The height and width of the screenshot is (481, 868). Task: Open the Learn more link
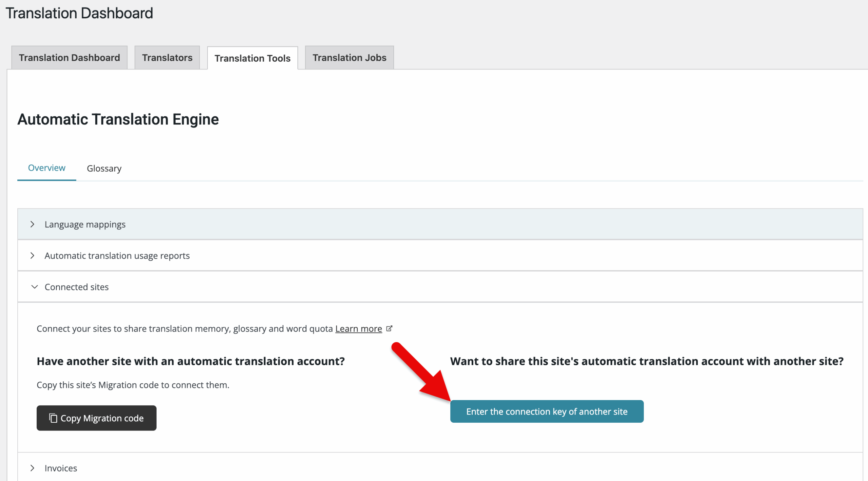(358, 329)
